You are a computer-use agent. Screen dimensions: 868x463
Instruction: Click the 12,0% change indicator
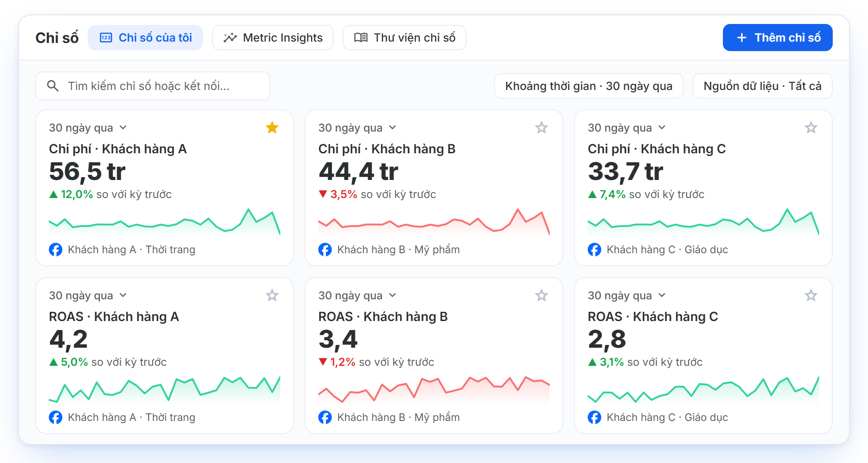[x=71, y=194]
